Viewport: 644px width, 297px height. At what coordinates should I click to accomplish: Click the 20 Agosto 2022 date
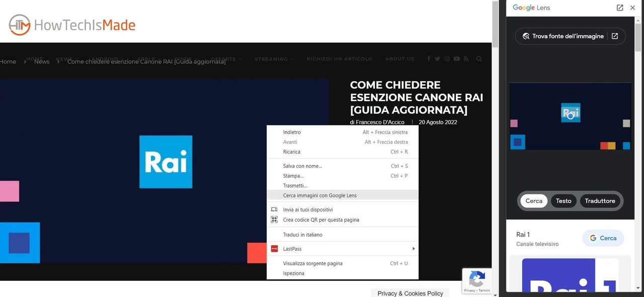tap(438, 122)
